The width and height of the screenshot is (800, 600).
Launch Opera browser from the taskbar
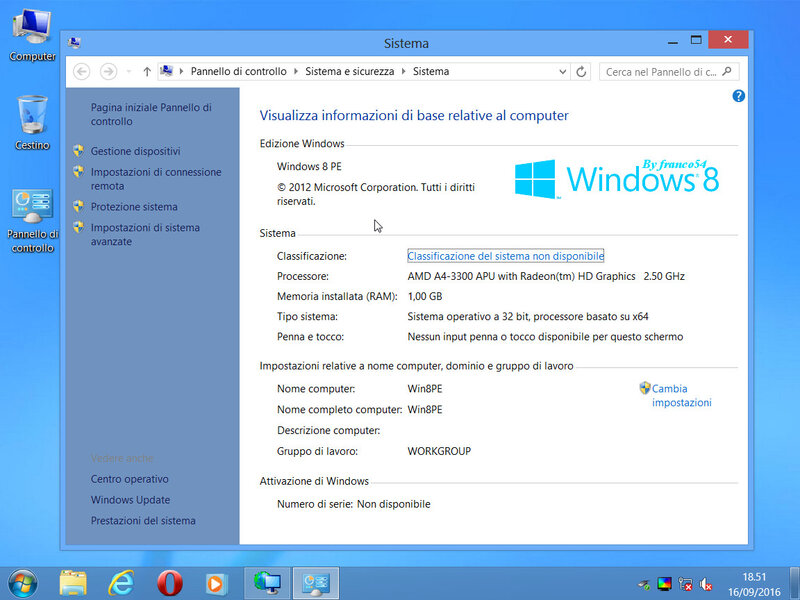tap(170, 583)
